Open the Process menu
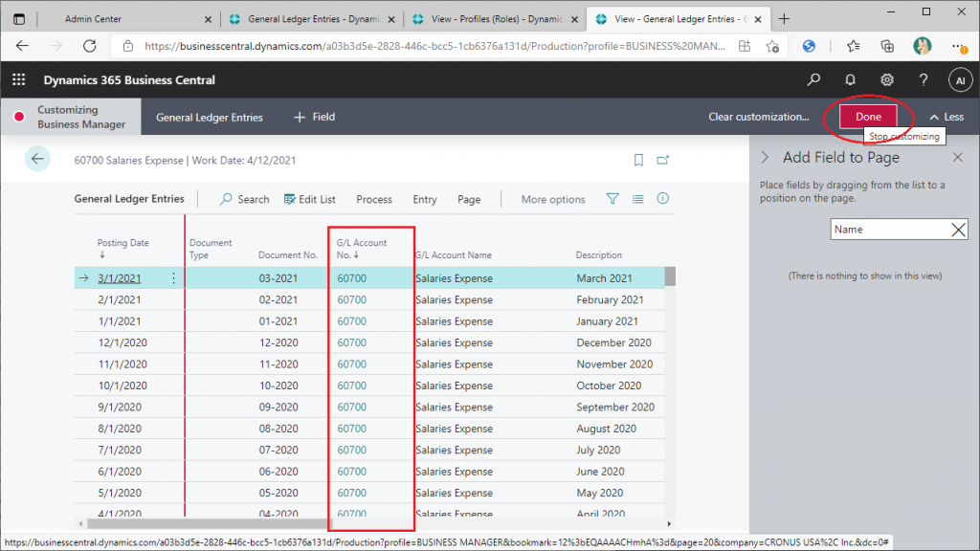This screenshot has width=980, height=551. pyautogui.click(x=374, y=200)
